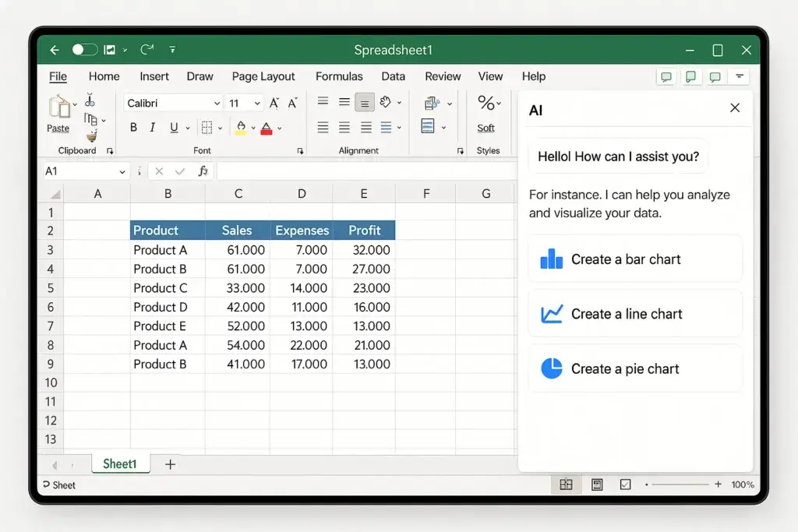Viewport: 798px width, 532px height.
Task: Toggle bold formatting
Action: 133,128
